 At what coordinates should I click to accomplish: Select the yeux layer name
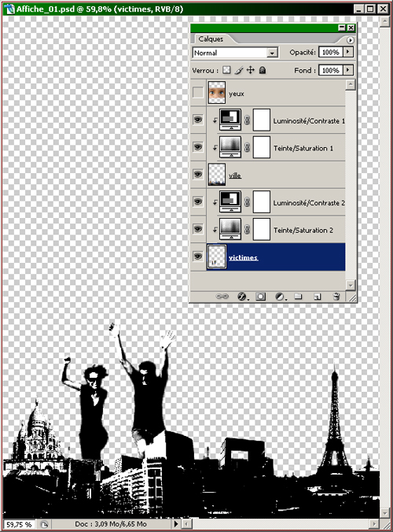point(236,94)
